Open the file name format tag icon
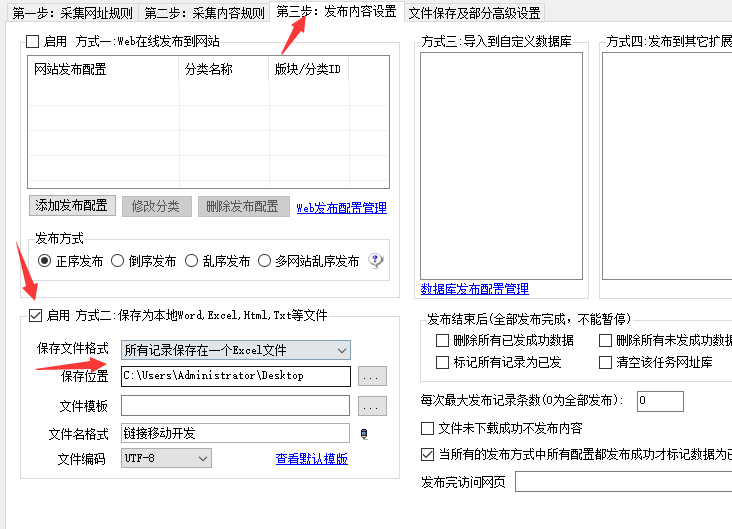The width and height of the screenshot is (732, 529). click(x=364, y=434)
